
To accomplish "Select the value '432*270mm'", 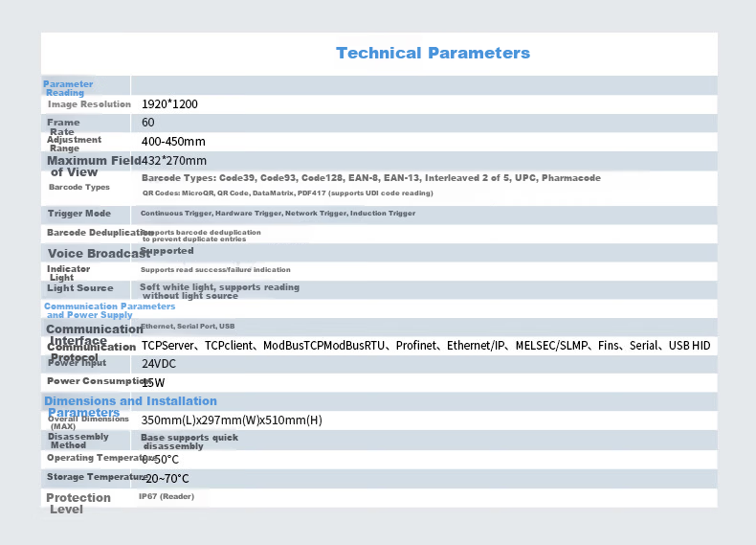I will pyautogui.click(x=174, y=161).
